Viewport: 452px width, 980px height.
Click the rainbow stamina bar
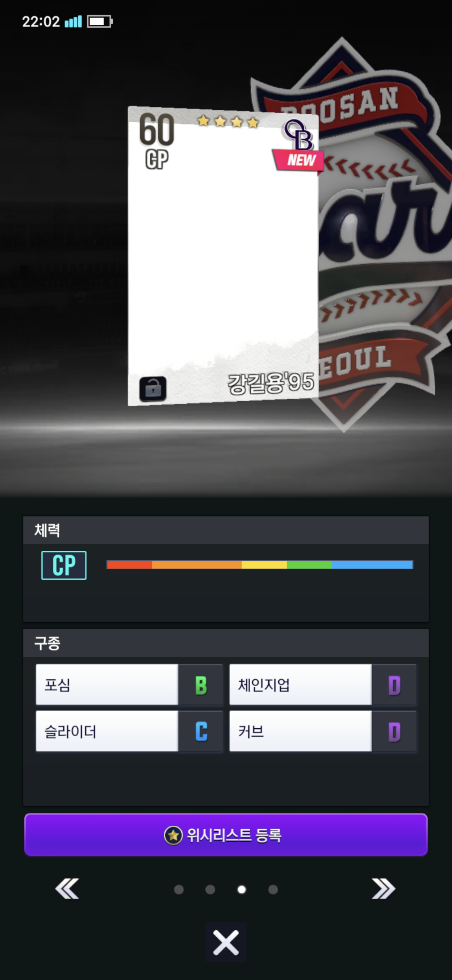point(260,565)
